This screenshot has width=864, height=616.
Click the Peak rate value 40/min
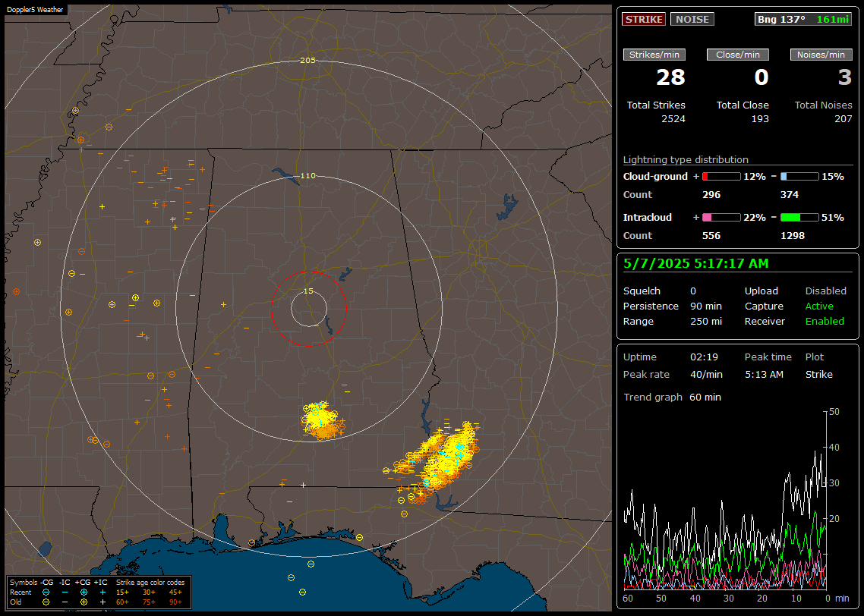[706, 374]
